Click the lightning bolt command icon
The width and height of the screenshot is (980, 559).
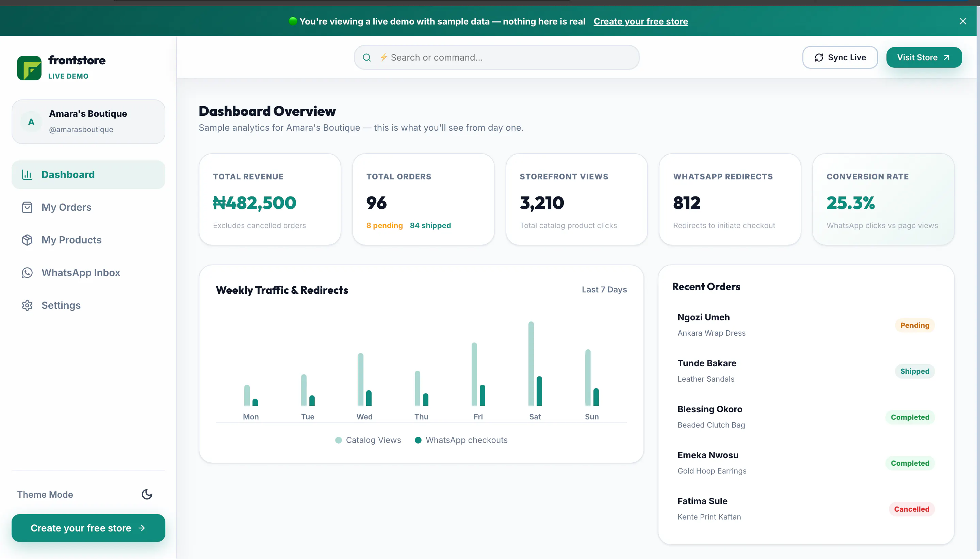click(383, 57)
